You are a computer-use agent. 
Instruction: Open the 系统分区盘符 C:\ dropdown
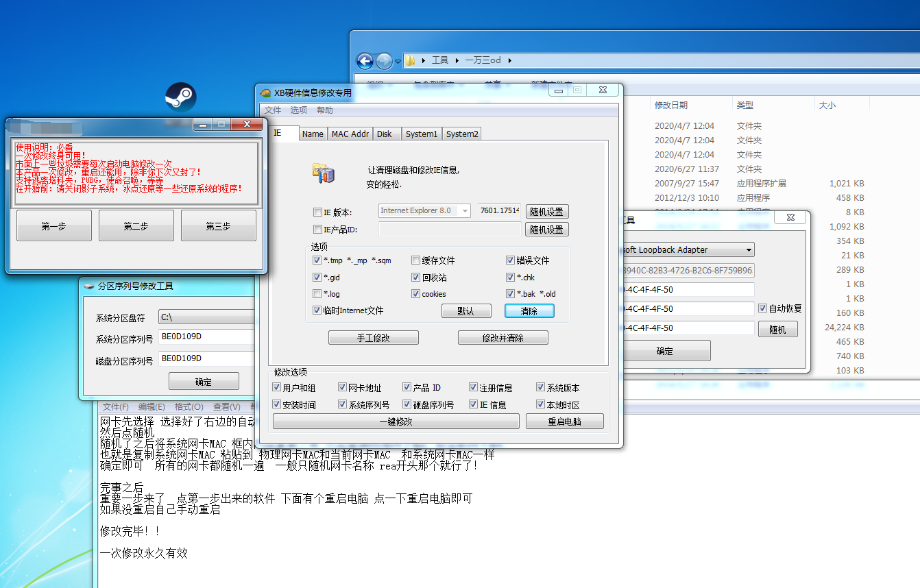tap(206, 317)
